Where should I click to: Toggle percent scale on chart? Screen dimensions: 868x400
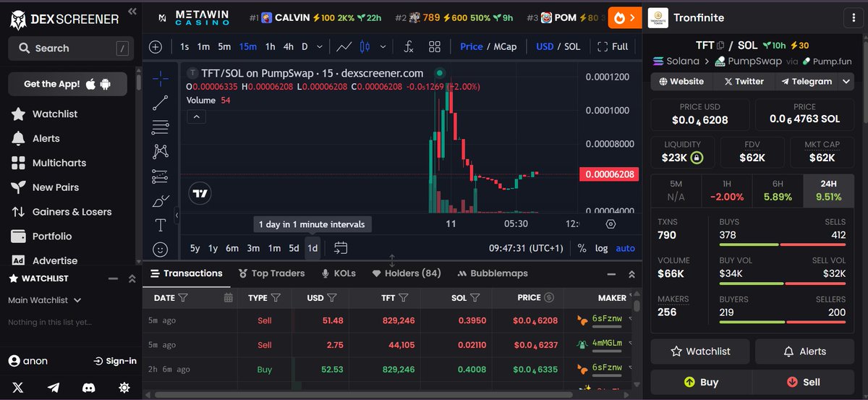coord(582,248)
